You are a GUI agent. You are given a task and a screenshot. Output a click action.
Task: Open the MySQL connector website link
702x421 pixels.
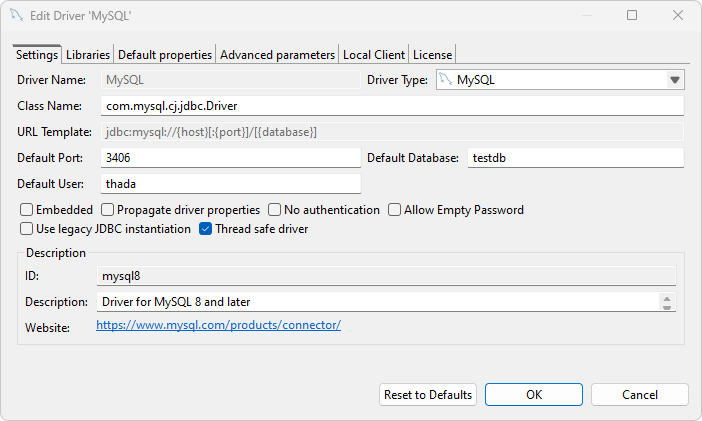pos(218,325)
